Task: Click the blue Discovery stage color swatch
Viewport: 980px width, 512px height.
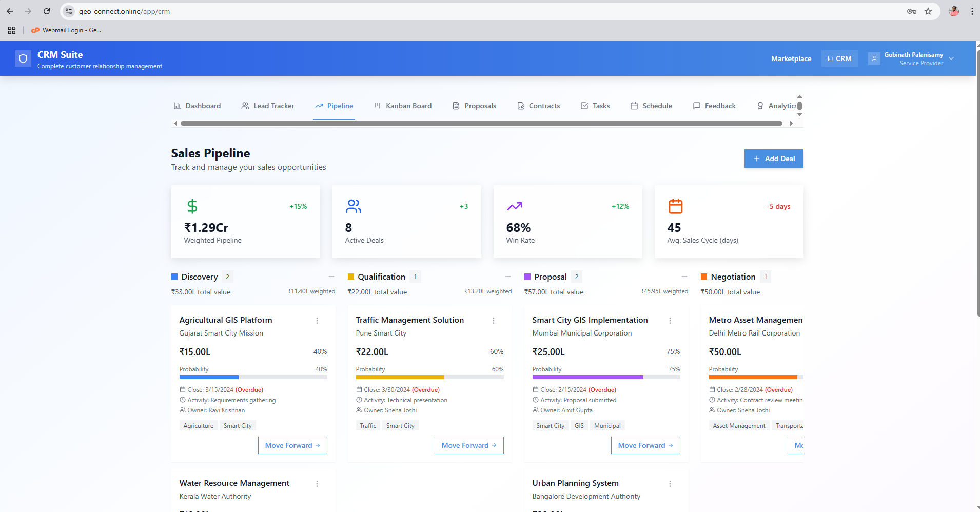Action: [174, 277]
